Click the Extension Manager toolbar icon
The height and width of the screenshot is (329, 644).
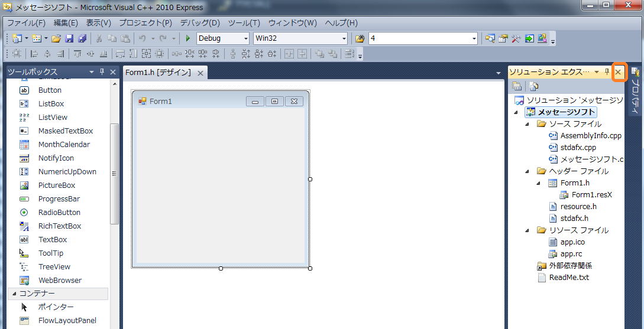click(542, 38)
